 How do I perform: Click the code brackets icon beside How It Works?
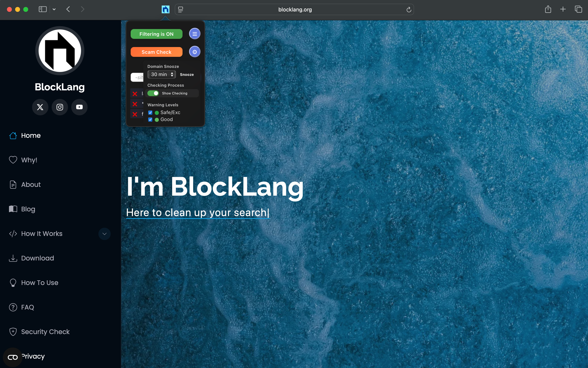click(13, 234)
